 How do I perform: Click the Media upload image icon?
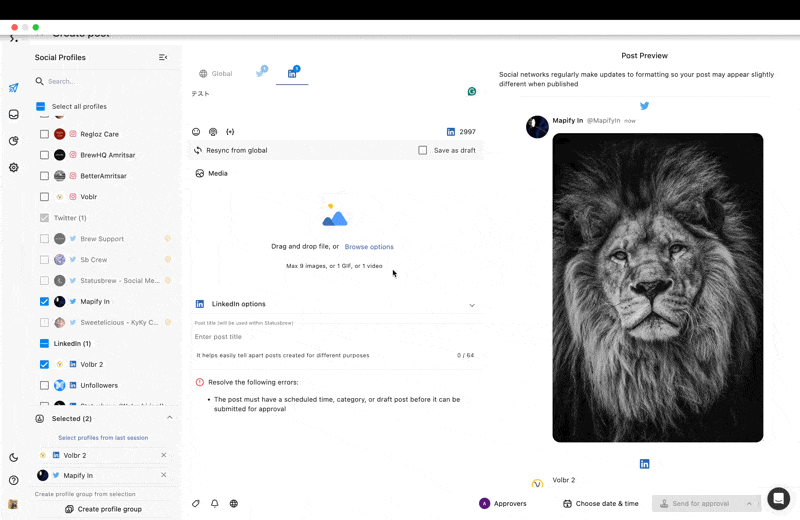[335, 215]
